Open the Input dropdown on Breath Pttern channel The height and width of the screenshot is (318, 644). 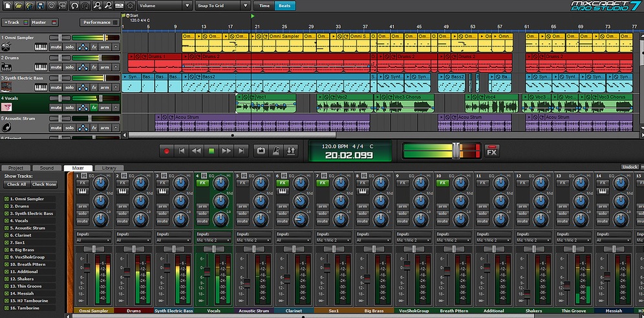tap(454, 240)
